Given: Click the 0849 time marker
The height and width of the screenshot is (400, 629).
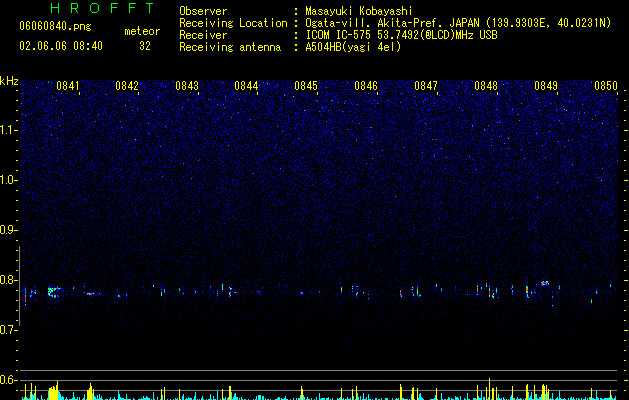Looking at the screenshot, I should coord(546,86).
